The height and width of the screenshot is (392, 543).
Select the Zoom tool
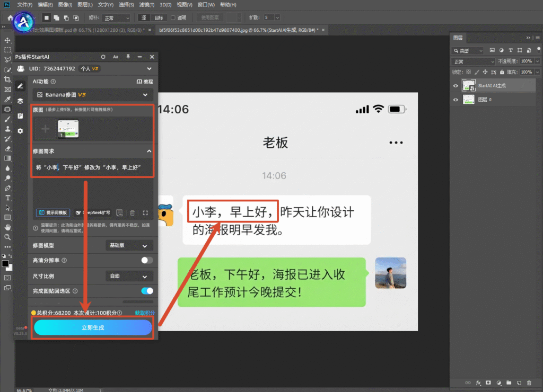7,237
